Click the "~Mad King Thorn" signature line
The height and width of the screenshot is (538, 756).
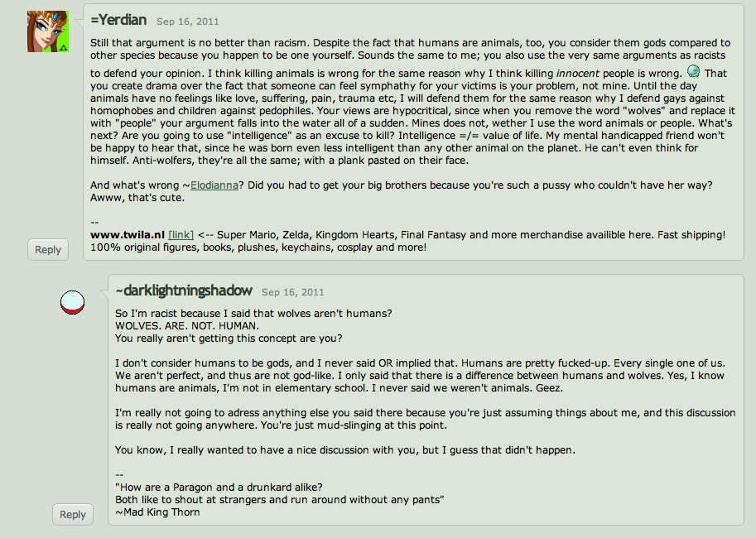click(157, 512)
